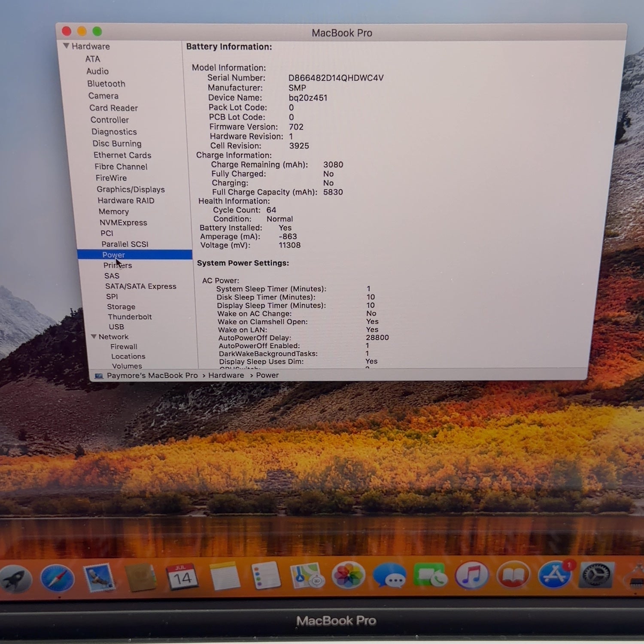Select Camera in the sidebar
The image size is (644, 644).
[x=103, y=96]
